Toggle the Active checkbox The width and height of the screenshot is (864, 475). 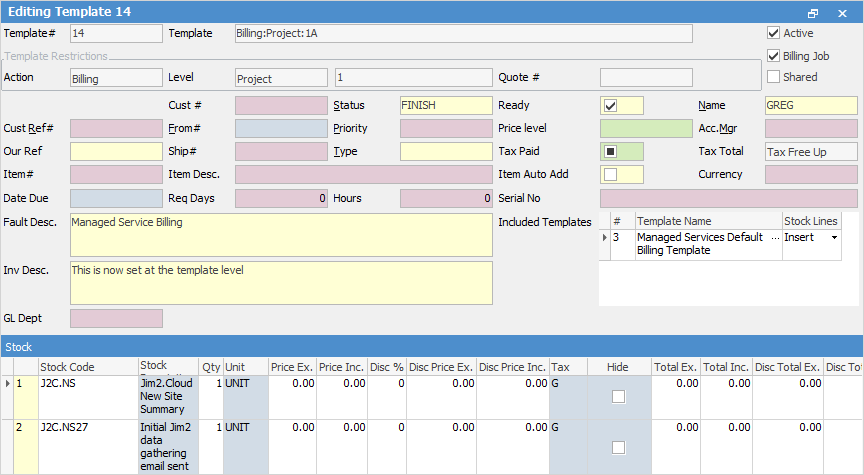(774, 33)
